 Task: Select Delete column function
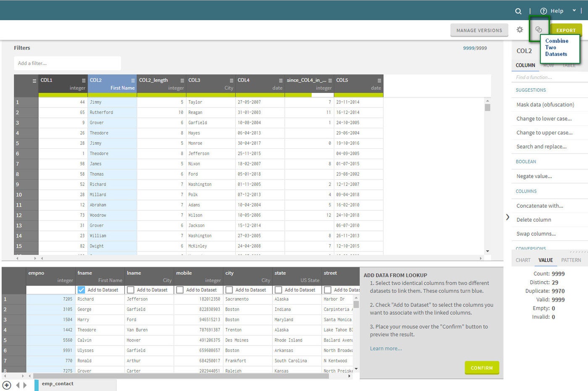534,220
